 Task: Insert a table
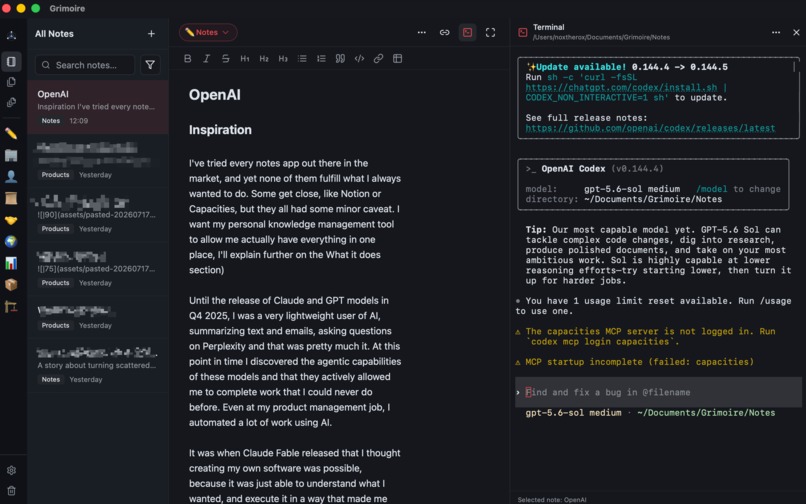tap(397, 59)
